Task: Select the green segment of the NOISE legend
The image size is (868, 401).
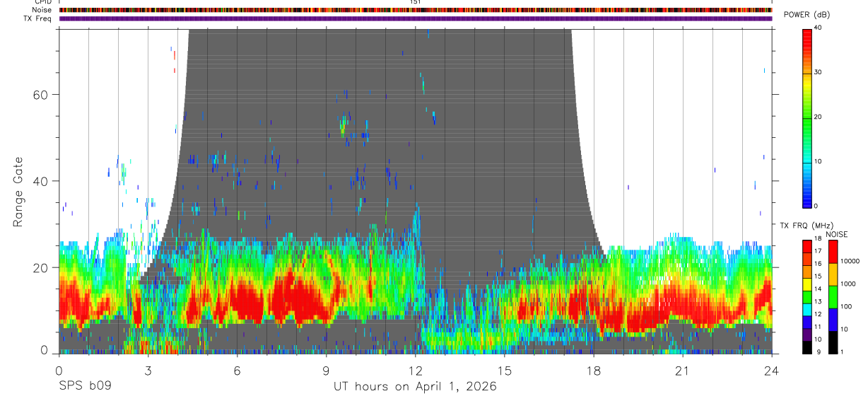Action: click(x=833, y=296)
